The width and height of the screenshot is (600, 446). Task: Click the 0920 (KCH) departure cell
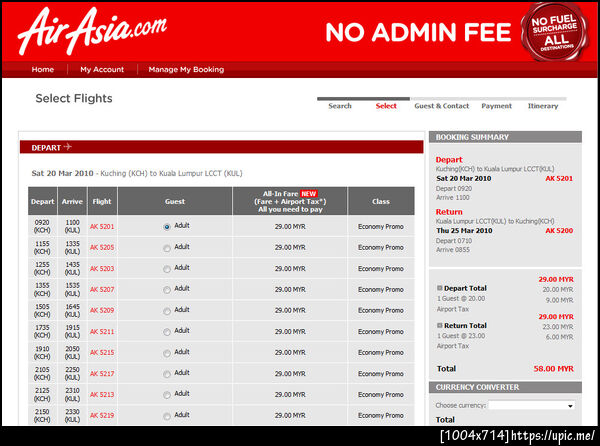42,226
